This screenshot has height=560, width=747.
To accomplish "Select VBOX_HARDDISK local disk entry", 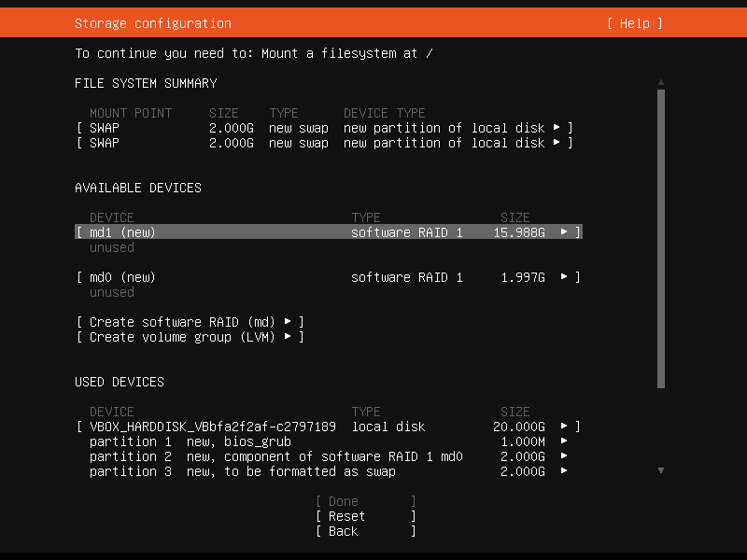I will click(329, 427).
